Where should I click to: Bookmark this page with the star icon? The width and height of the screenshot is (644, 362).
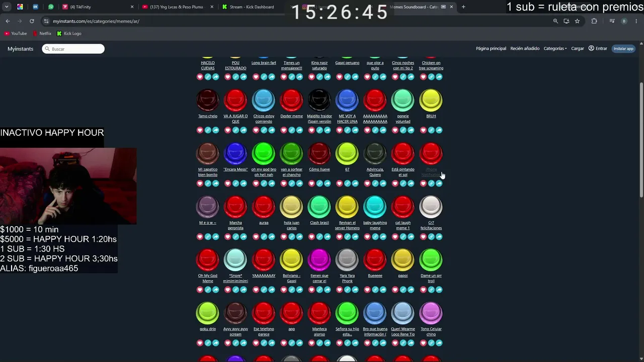[x=577, y=21]
